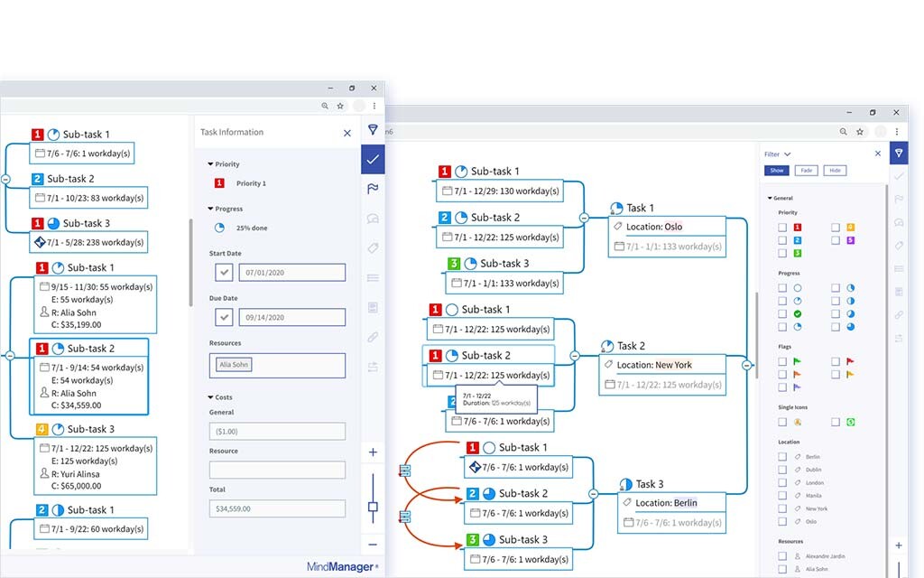
Task: Check the Berlin location checkbox
Action: [782, 456]
